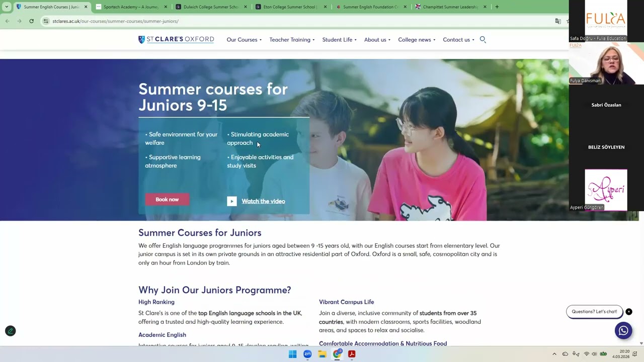Select Ayperi Güngören's participant tile
Viewport: 644px width, 362px height.
(x=606, y=190)
